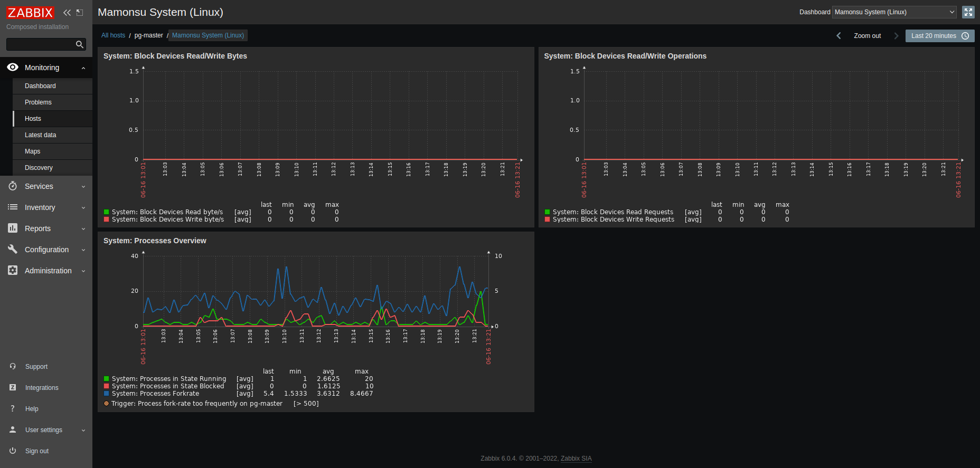
Task: Click the Reports chart icon
Action: [13, 228]
